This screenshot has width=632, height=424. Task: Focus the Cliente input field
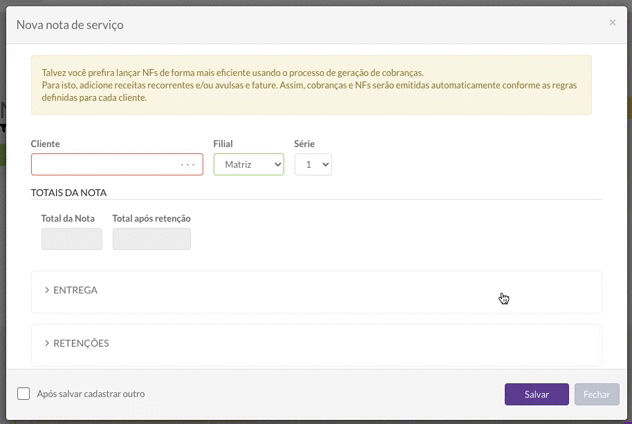117,164
